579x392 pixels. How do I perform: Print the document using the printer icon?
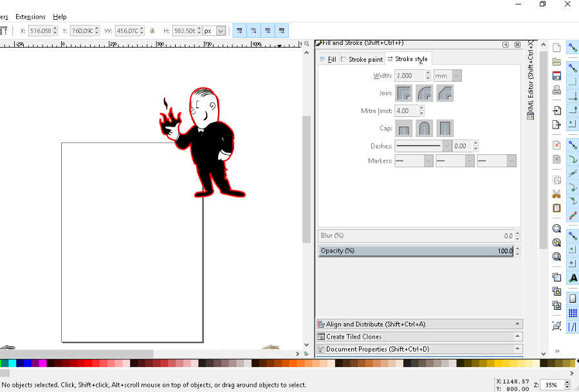(556, 90)
